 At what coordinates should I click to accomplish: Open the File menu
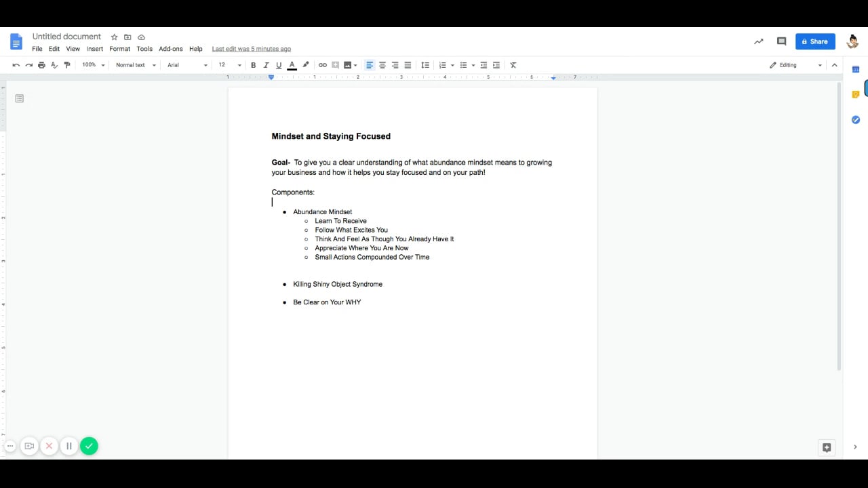tap(37, 49)
